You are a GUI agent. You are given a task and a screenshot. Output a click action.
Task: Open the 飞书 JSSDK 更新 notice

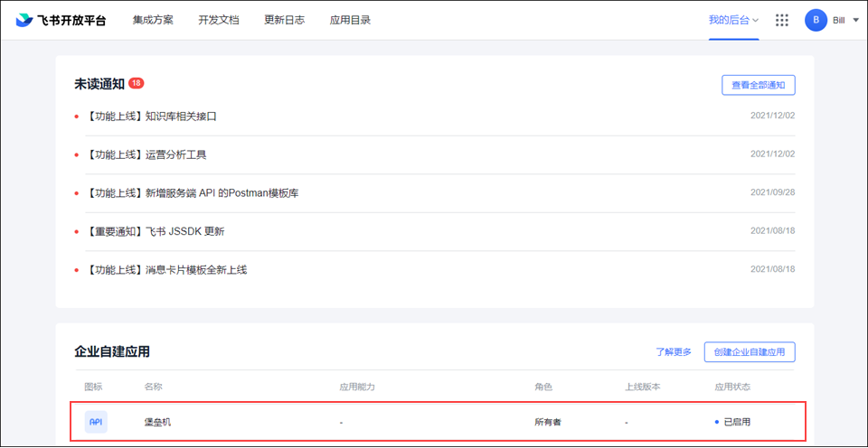point(156,231)
